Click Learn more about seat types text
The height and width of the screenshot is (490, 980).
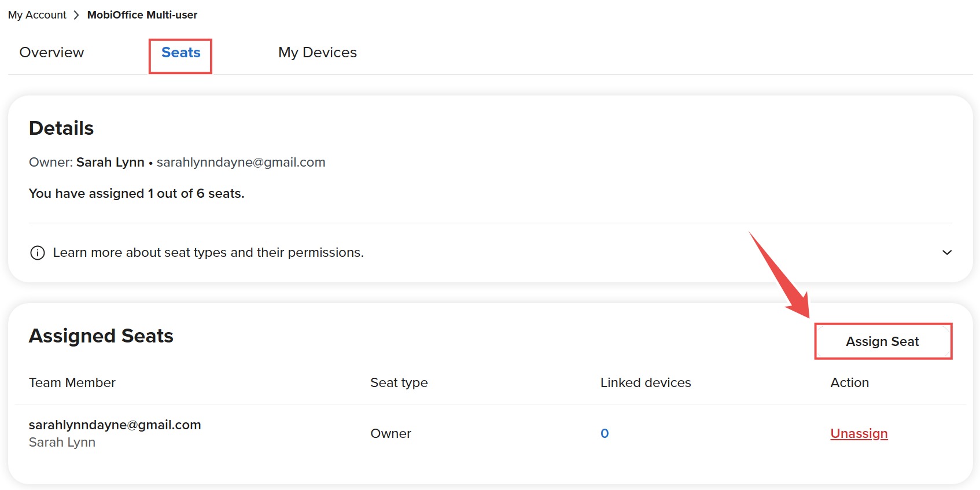[208, 253]
